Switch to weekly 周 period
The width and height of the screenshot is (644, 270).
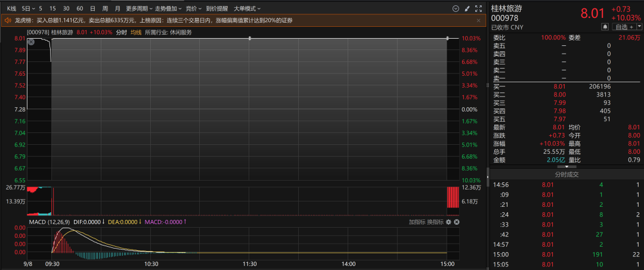tap(106, 8)
